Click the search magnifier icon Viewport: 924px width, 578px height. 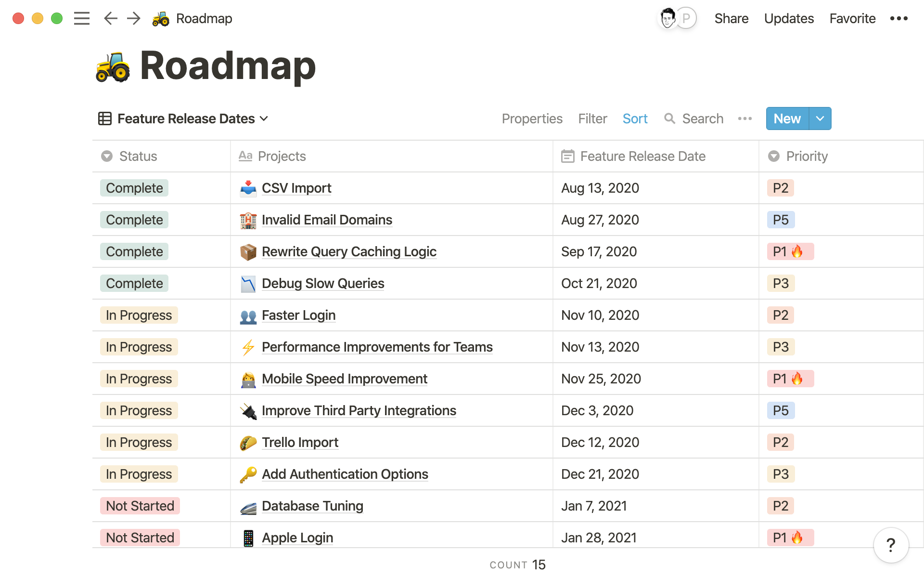click(669, 118)
